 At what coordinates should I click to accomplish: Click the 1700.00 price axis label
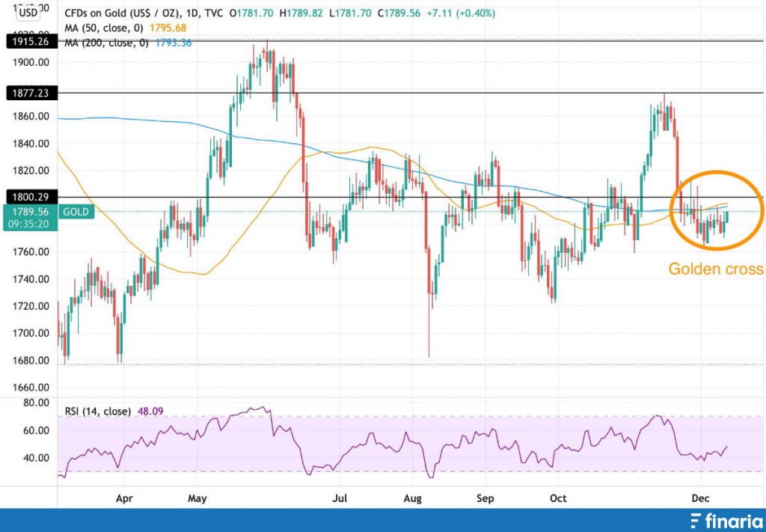31,334
